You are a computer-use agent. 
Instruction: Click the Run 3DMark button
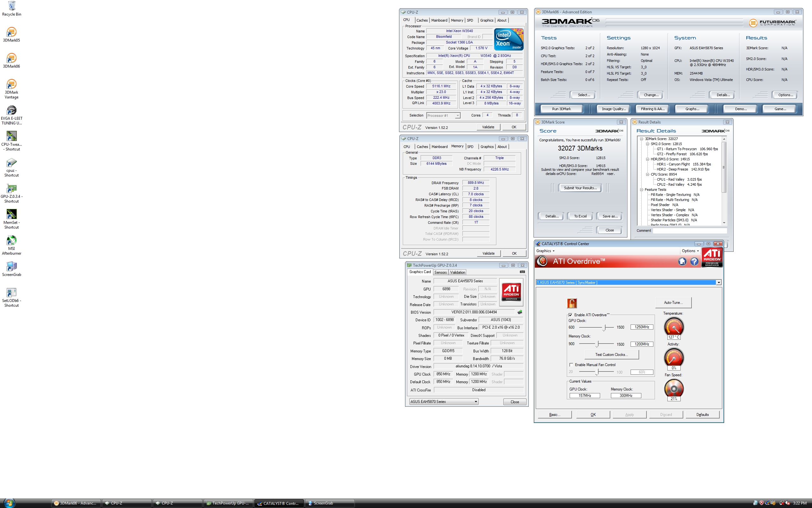click(x=561, y=109)
